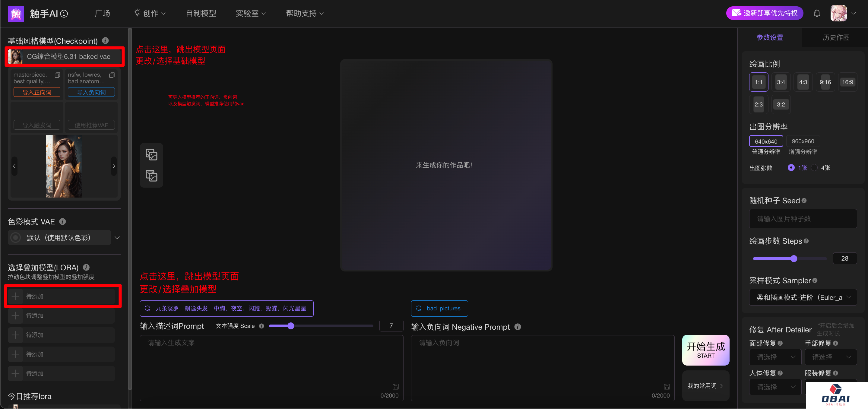Copy the nsfw negative prompt text
This screenshot has height=409, width=868.
112,75
